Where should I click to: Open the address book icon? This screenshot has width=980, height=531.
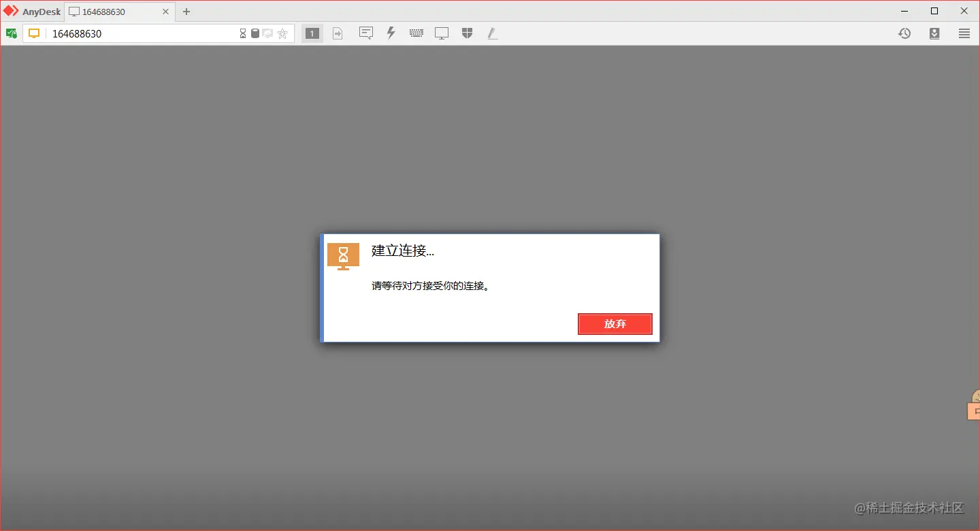[x=934, y=33]
